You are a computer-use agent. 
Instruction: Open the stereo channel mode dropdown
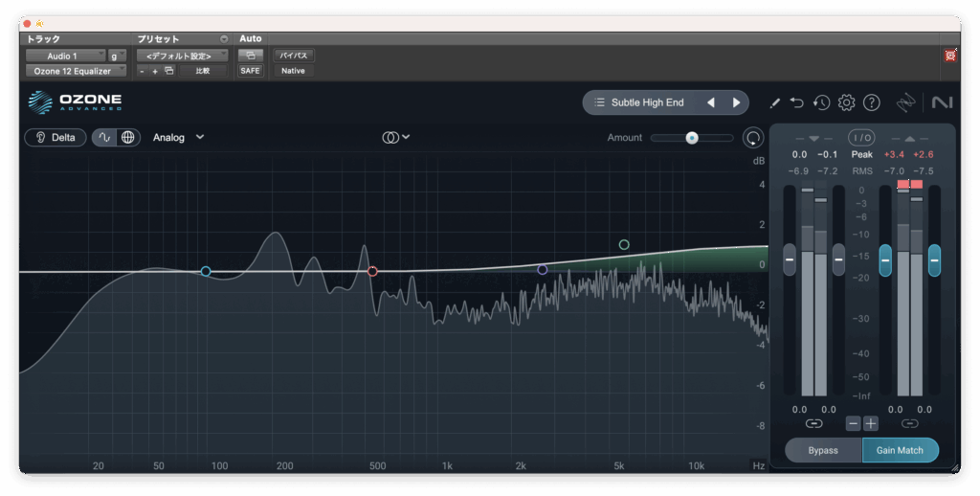pos(396,137)
